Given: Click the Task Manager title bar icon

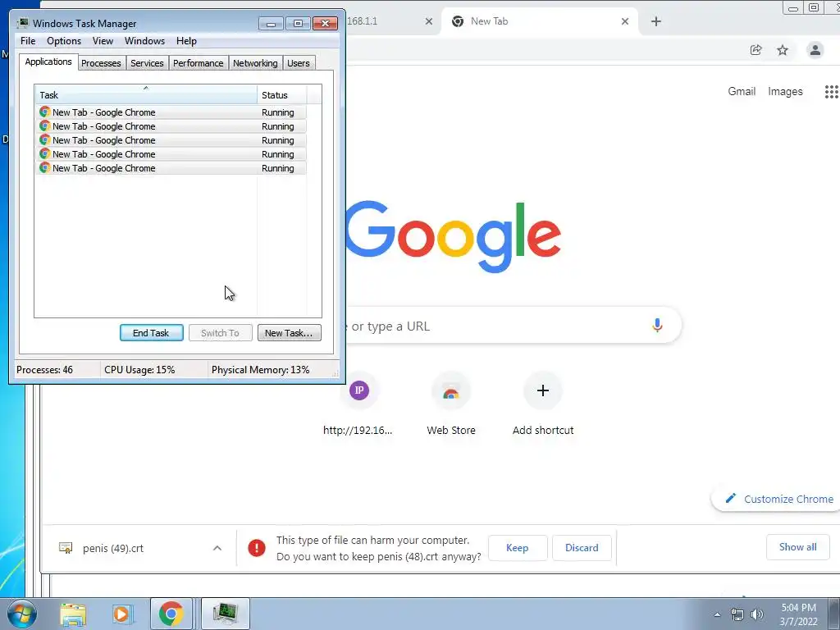Looking at the screenshot, I should [22, 23].
